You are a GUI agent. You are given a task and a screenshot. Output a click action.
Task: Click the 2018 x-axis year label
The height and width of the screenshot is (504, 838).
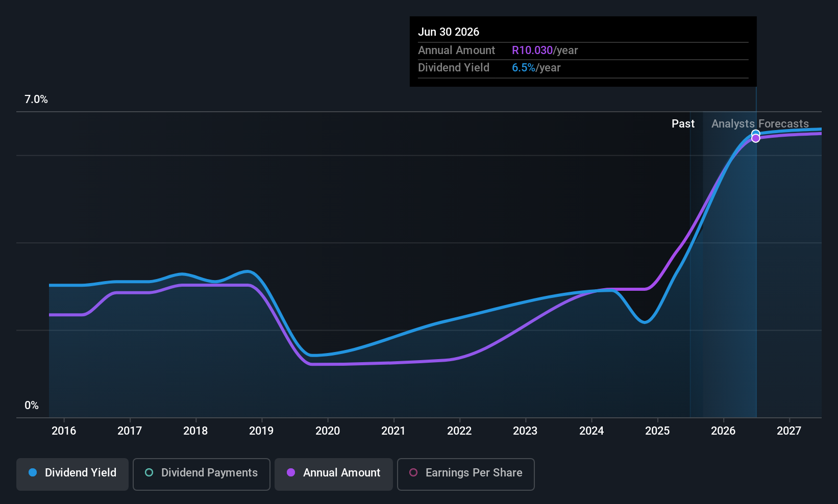click(195, 431)
